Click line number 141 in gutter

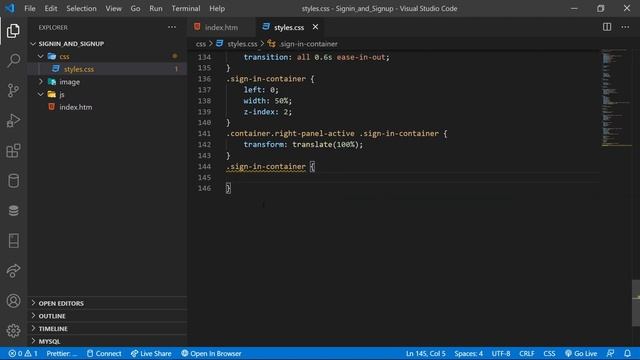(x=204, y=133)
